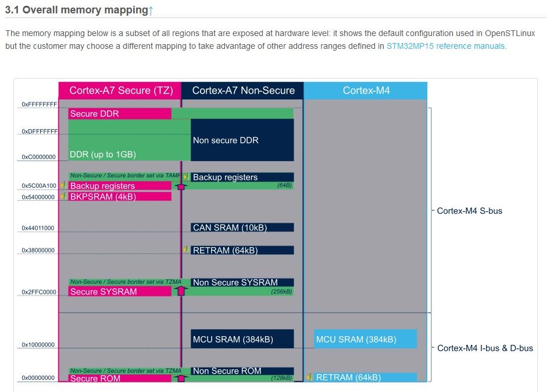The image size is (550, 392).
Task: Click the 0x00000000 address label
Action: coord(38,377)
